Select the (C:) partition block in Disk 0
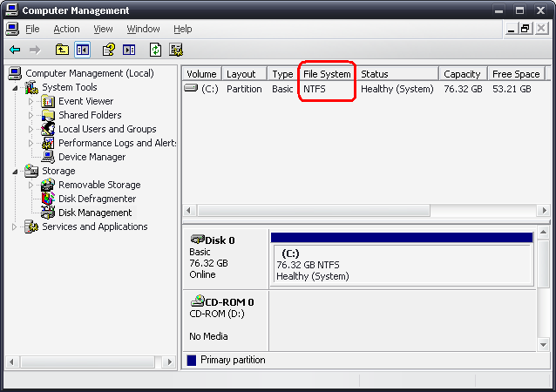This screenshot has height=392, width=556. coord(402,264)
